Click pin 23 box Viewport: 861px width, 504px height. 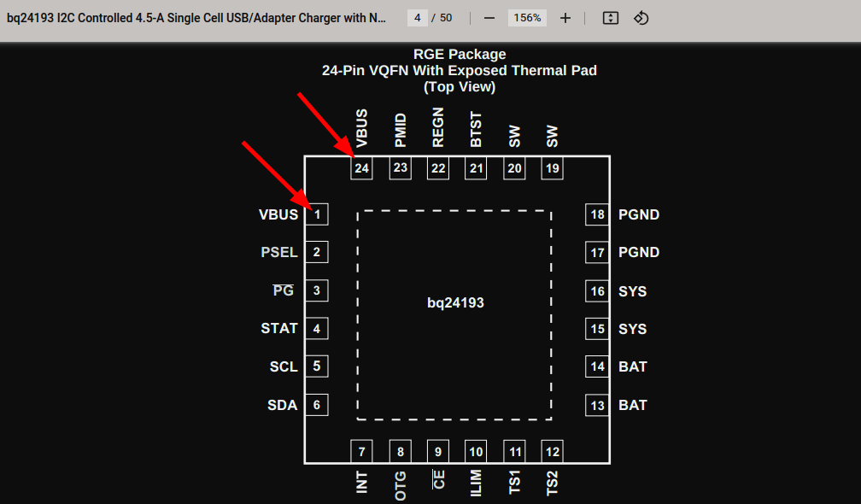click(401, 168)
